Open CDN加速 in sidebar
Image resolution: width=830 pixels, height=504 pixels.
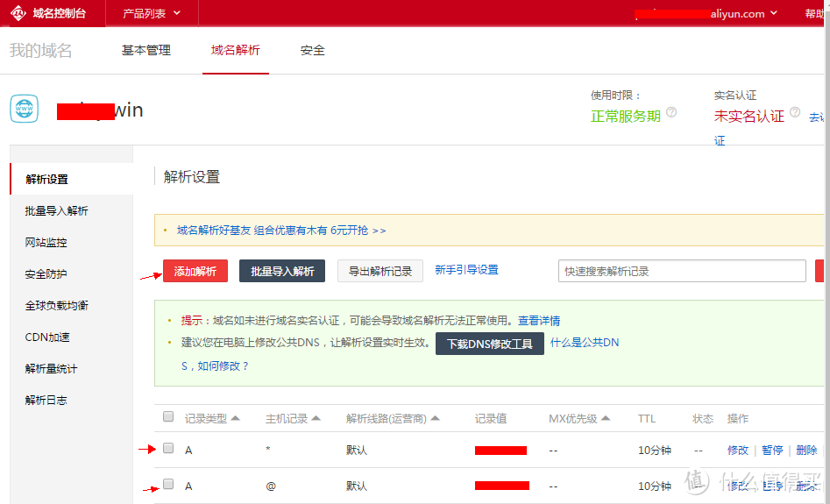click(47, 337)
